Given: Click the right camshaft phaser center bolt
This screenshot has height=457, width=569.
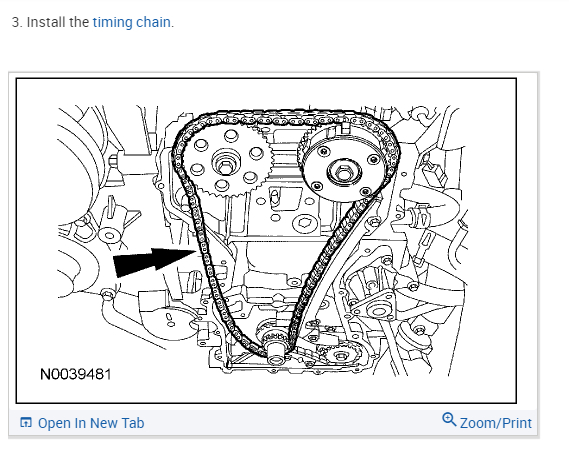Looking at the screenshot, I should point(343,171).
